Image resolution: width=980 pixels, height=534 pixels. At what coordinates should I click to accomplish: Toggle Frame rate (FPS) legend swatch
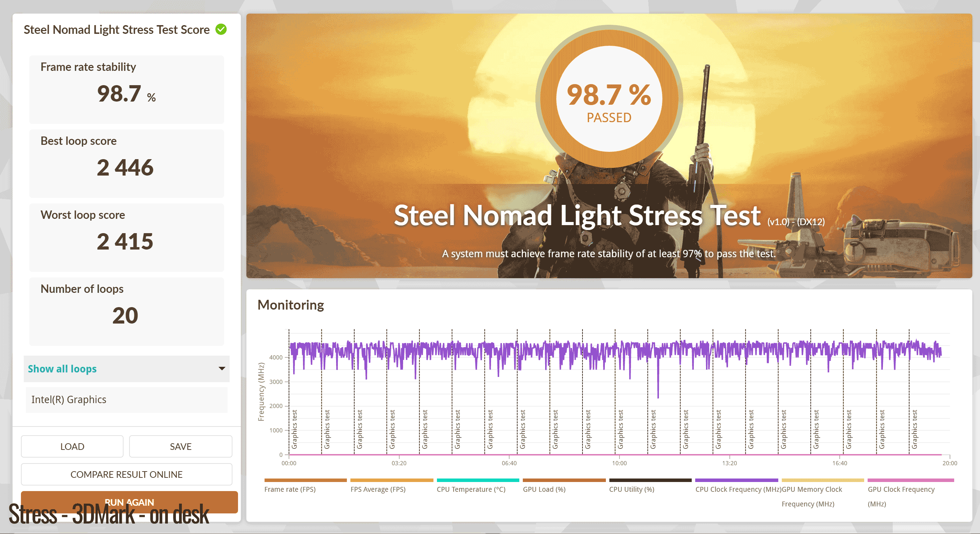coord(305,480)
